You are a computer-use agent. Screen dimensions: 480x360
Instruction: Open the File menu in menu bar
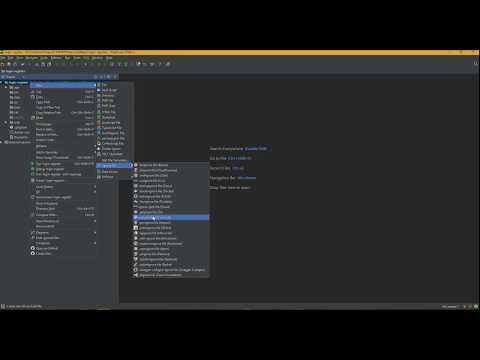[x=3, y=58]
